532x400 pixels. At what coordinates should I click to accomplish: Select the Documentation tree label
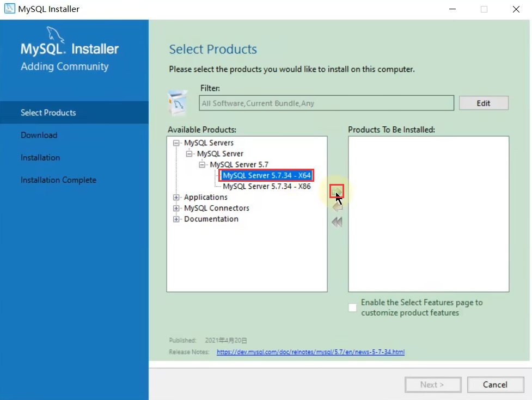pos(211,219)
